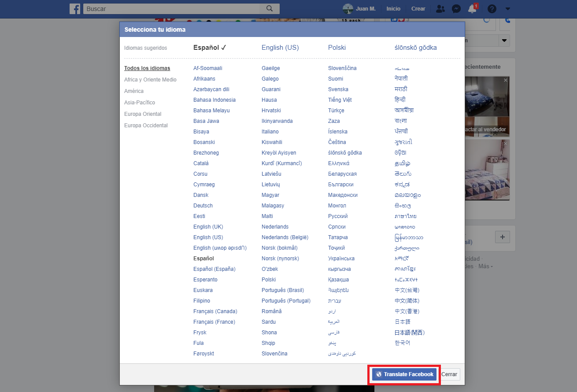Click the Facebook logo icon
Screen dimensions: 577x392
coord(75,9)
